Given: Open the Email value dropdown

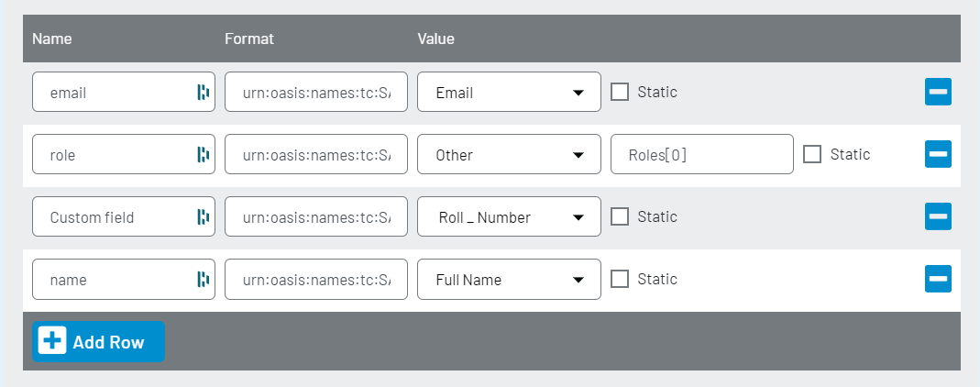Looking at the screenshot, I should pyautogui.click(x=509, y=93).
